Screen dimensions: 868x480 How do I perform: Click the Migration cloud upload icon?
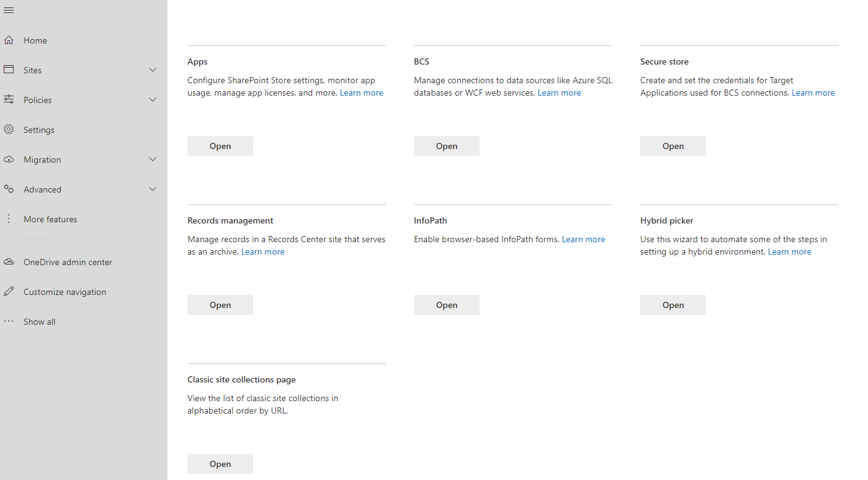pyautogui.click(x=9, y=160)
